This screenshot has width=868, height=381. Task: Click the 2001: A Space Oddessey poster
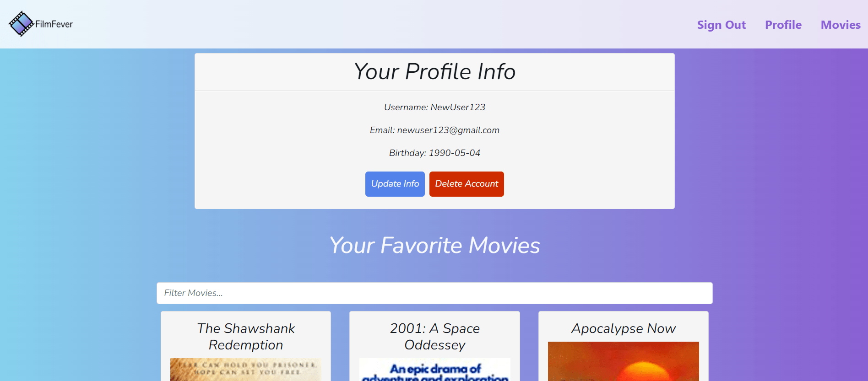(x=434, y=370)
